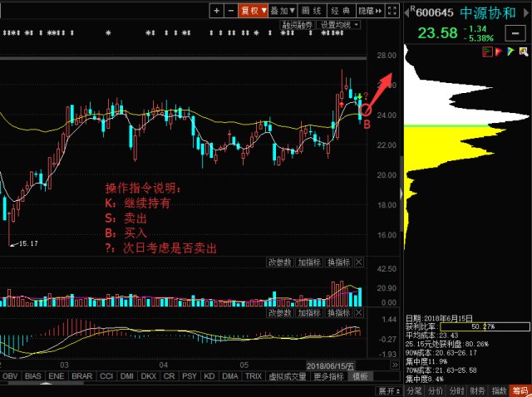Switch to the CCI indicator tab
The width and height of the screenshot is (532, 397).
pyautogui.click(x=106, y=376)
